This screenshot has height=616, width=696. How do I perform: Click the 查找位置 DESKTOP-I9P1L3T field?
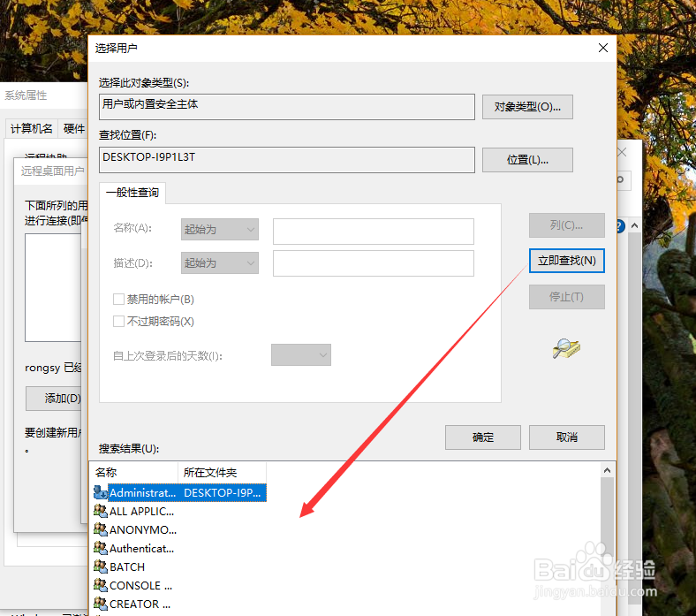[287, 160]
